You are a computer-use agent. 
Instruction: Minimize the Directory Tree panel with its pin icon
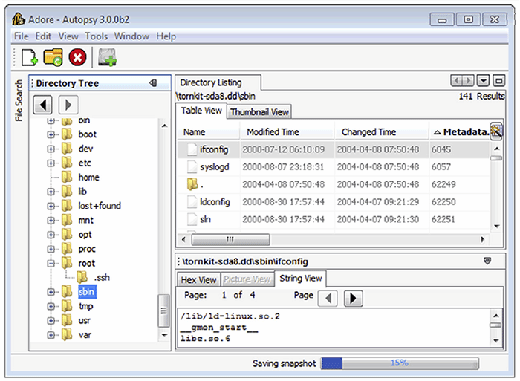coord(153,83)
